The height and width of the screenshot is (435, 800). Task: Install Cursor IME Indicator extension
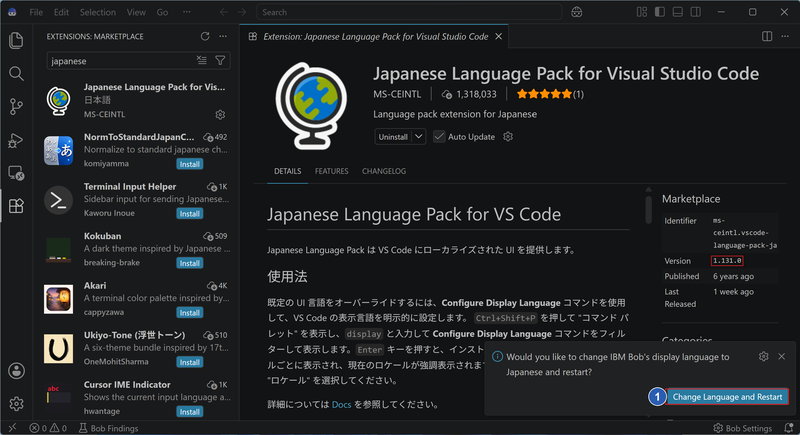click(x=190, y=412)
